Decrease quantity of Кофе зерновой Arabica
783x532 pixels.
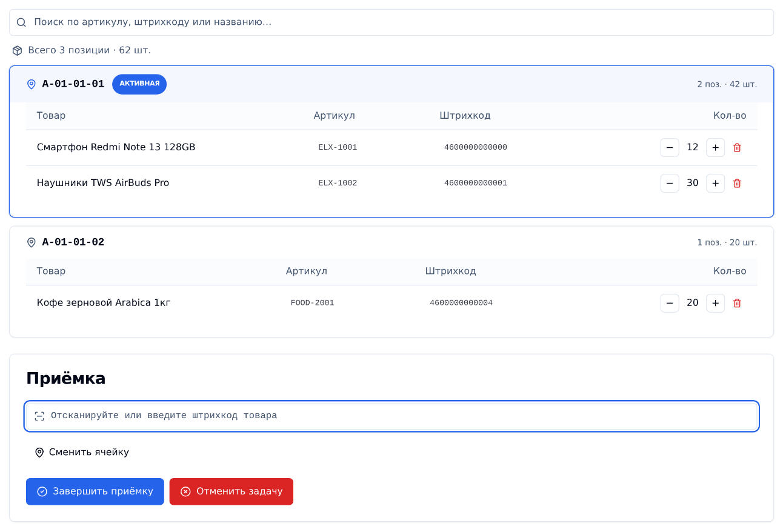click(x=670, y=303)
